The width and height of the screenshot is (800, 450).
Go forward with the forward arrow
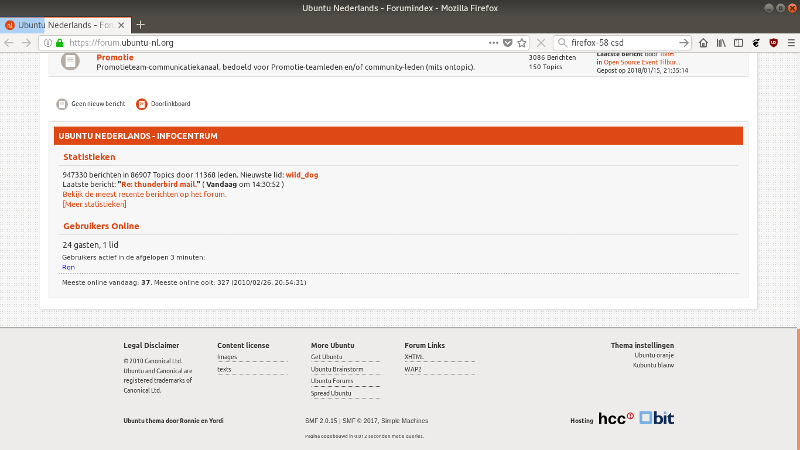point(27,43)
